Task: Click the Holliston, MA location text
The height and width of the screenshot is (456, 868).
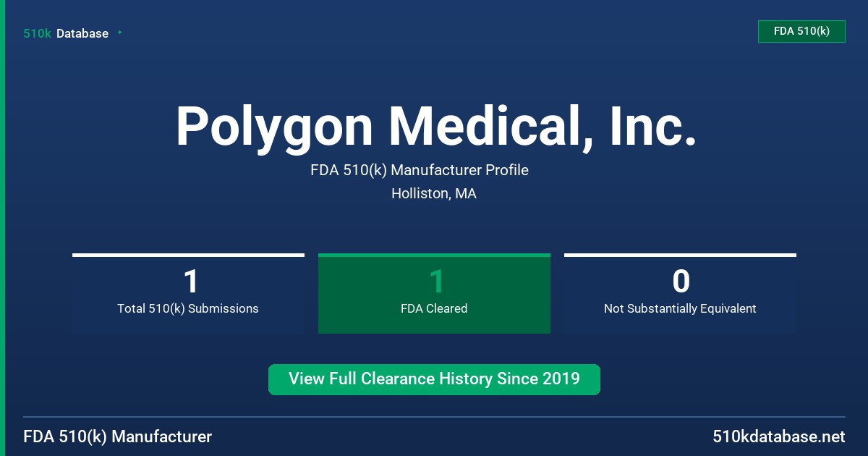Action: pyautogui.click(x=434, y=193)
